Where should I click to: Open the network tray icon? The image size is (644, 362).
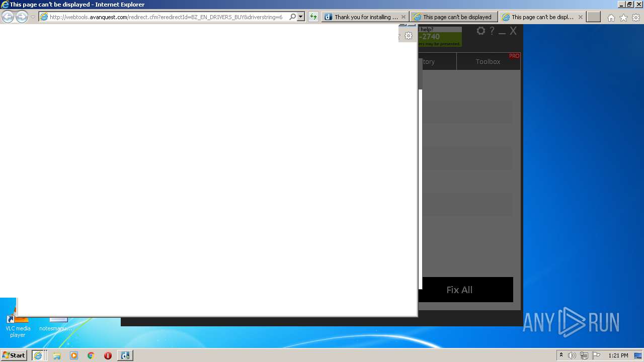point(584,355)
